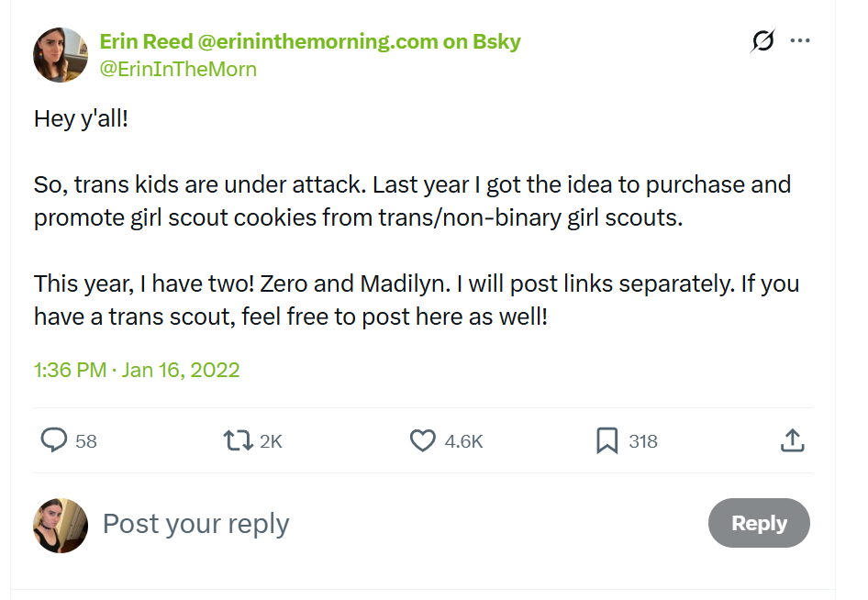Click the paragraph mentioning Zero and Madilyn

coord(416,299)
